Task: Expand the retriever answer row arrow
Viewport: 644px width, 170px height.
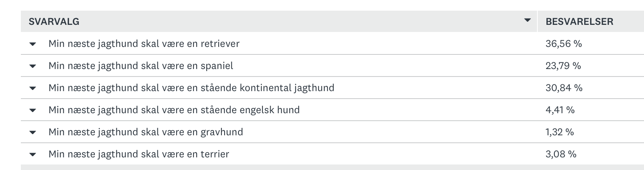Action: click(x=33, y=44)
